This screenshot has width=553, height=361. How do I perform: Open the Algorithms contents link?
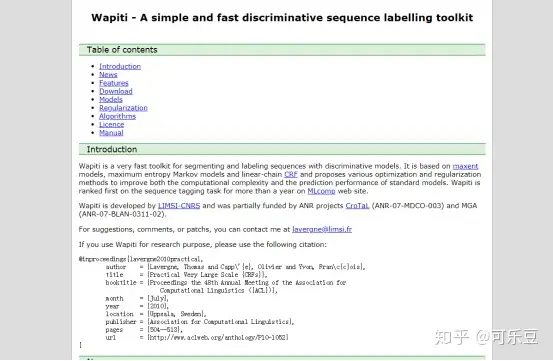117,116
